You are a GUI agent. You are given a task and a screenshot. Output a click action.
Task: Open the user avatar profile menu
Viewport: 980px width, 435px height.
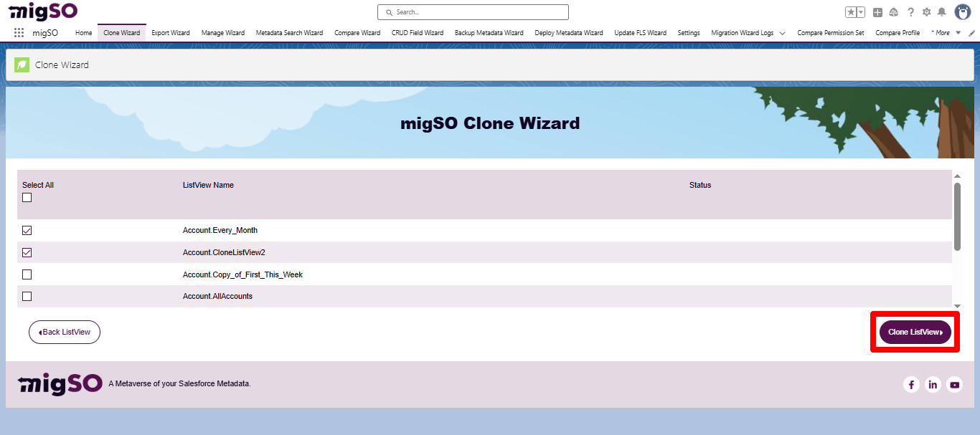(x=963, y=11)
